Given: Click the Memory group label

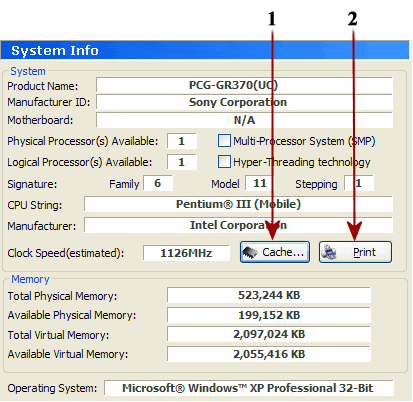Looking at the screenshot, I should point(30,279).
